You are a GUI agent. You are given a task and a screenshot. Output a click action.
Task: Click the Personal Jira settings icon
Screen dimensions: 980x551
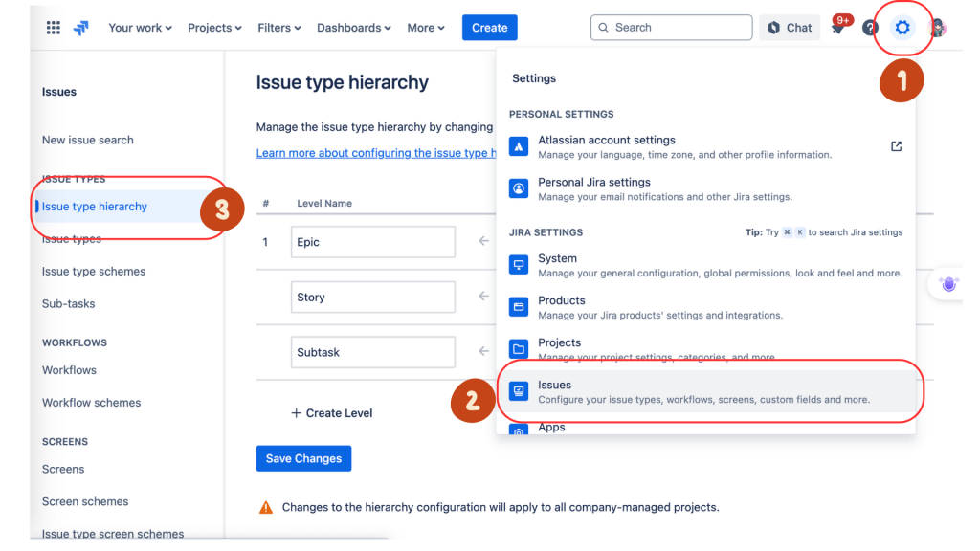(x=518, y=188)
